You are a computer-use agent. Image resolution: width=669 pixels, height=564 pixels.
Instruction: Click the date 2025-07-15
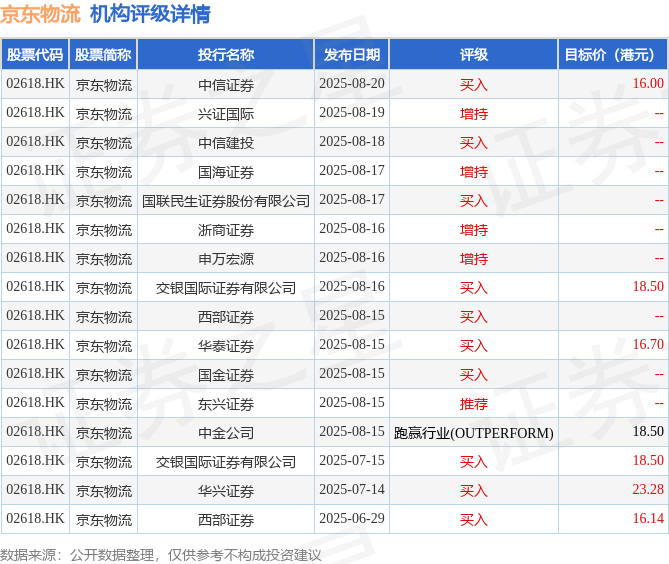pyautogui.click(x=352, y=460)
